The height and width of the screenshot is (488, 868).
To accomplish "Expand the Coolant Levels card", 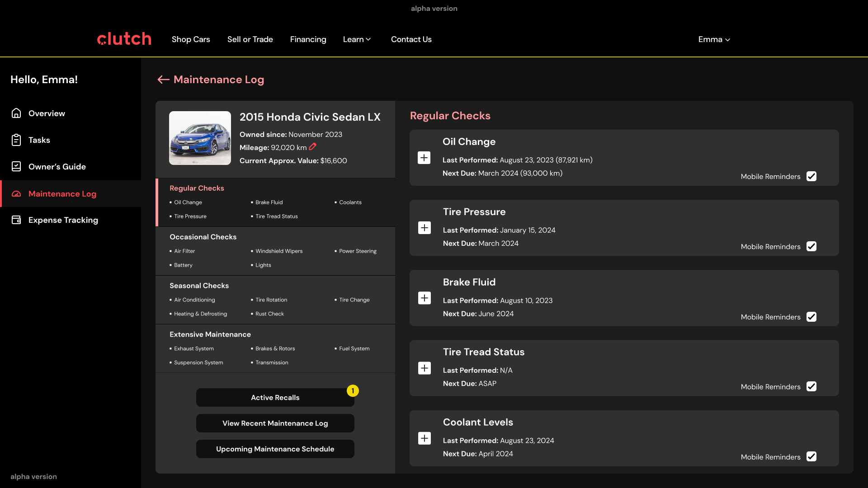I will click(425, 438).
